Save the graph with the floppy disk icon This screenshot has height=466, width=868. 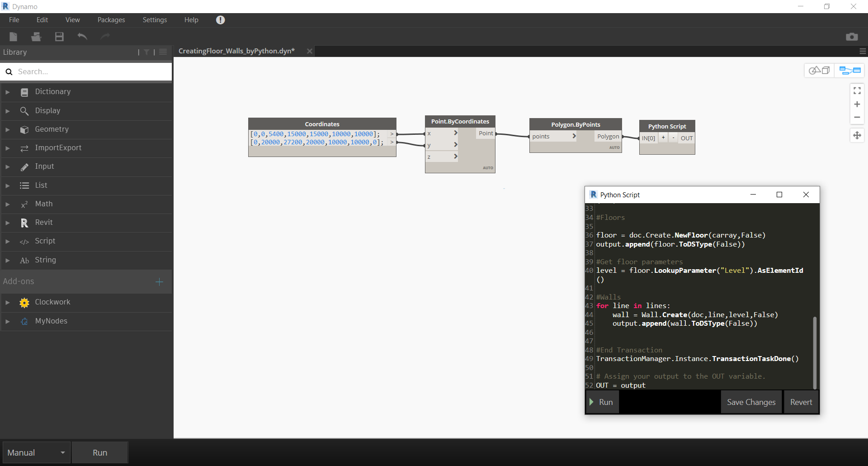click(59, 37)
